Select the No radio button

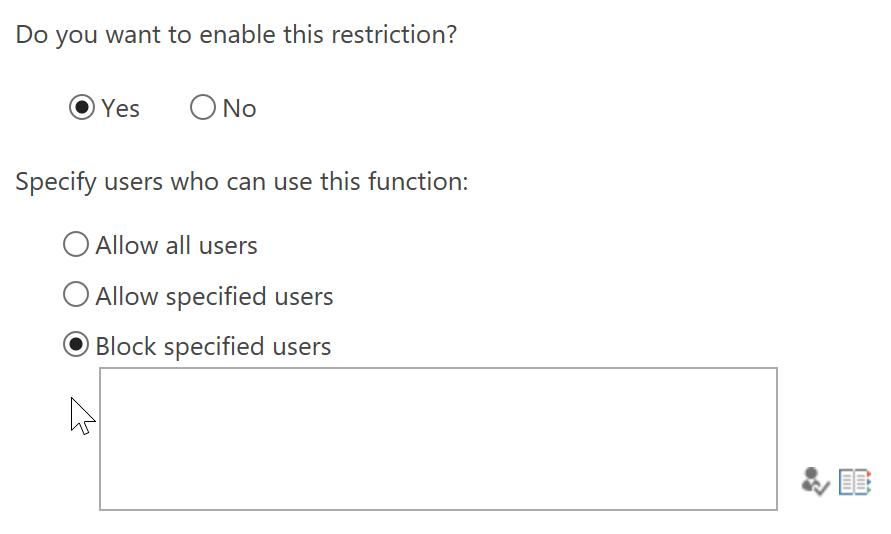pyautogui.click(x=203, y=107)
